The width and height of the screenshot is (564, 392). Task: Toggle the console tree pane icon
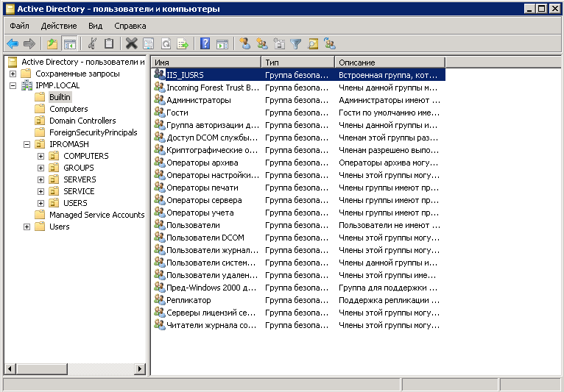(x=69, y=44)
